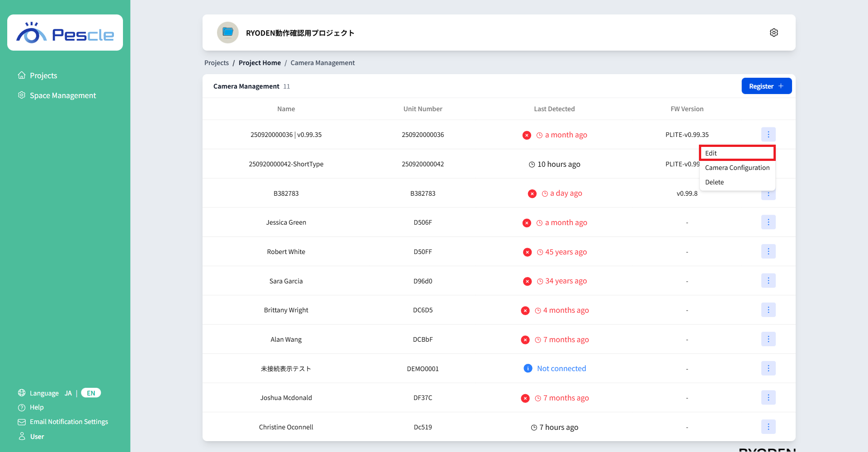Open actions menu for Sara Garcia row

click(x=768, y=281)
